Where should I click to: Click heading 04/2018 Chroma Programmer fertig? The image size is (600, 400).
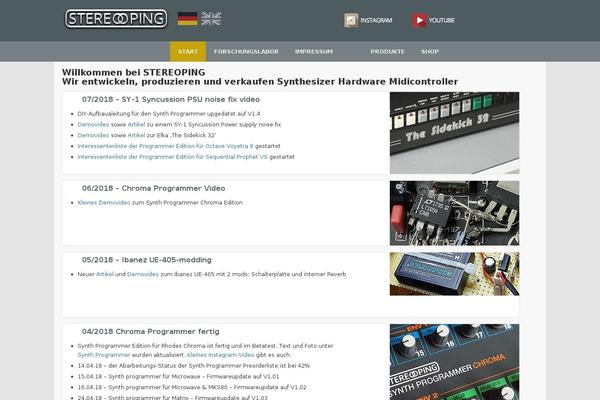[150, 331]
